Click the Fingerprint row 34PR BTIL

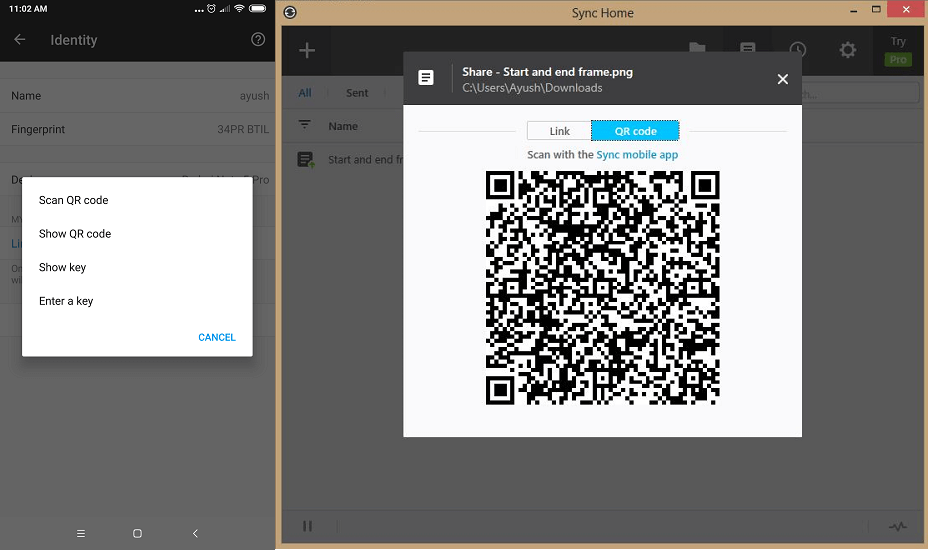point(137,129)
